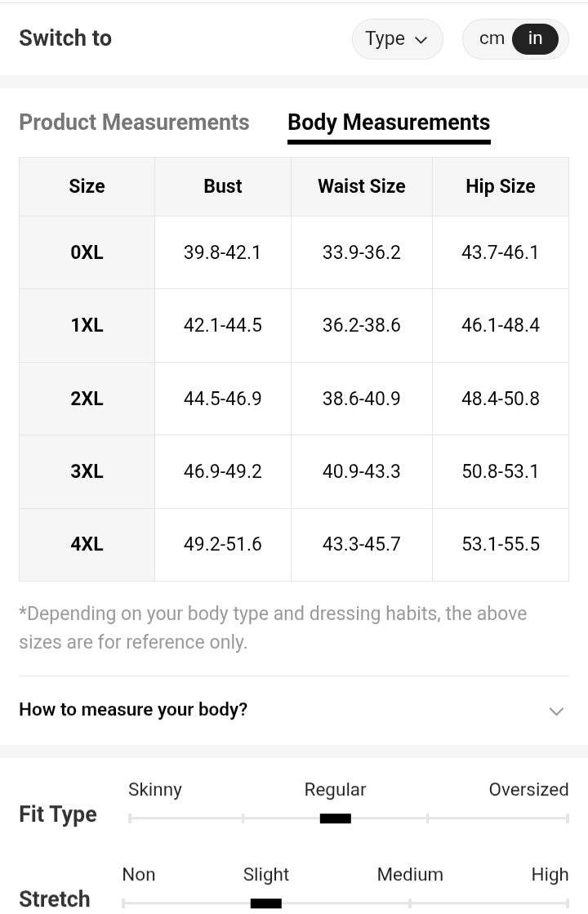Click the Oversized fit label
The height and width of the screenshot is (914, 588).
click(528, 790)
